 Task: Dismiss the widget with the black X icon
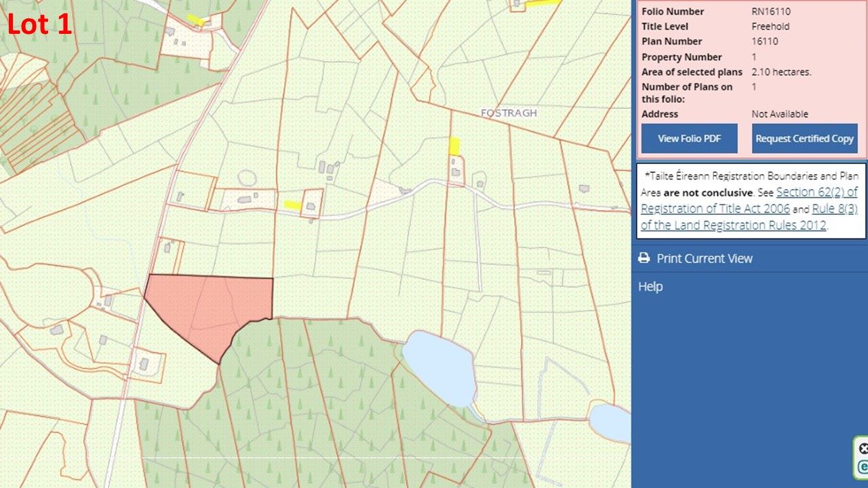863,449
